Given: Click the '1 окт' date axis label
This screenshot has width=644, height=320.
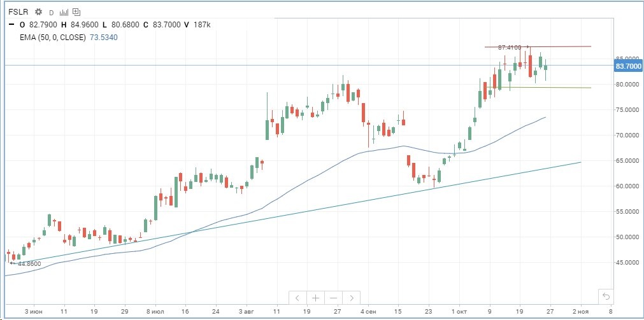Looking at the screenshot, I should point(459,311).
